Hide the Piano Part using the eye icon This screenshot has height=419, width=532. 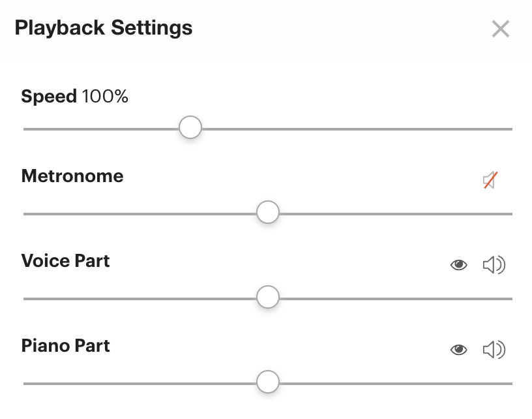click(459, 349)
